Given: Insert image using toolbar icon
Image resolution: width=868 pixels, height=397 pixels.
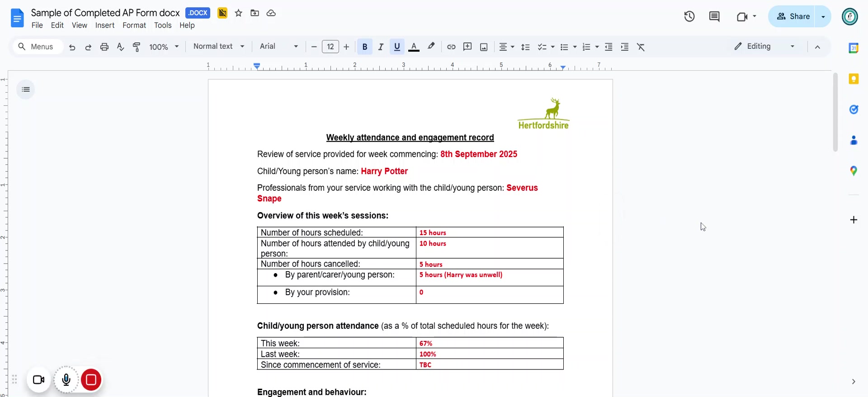Looking at the screenshot, I should click(x=484, y=47).
